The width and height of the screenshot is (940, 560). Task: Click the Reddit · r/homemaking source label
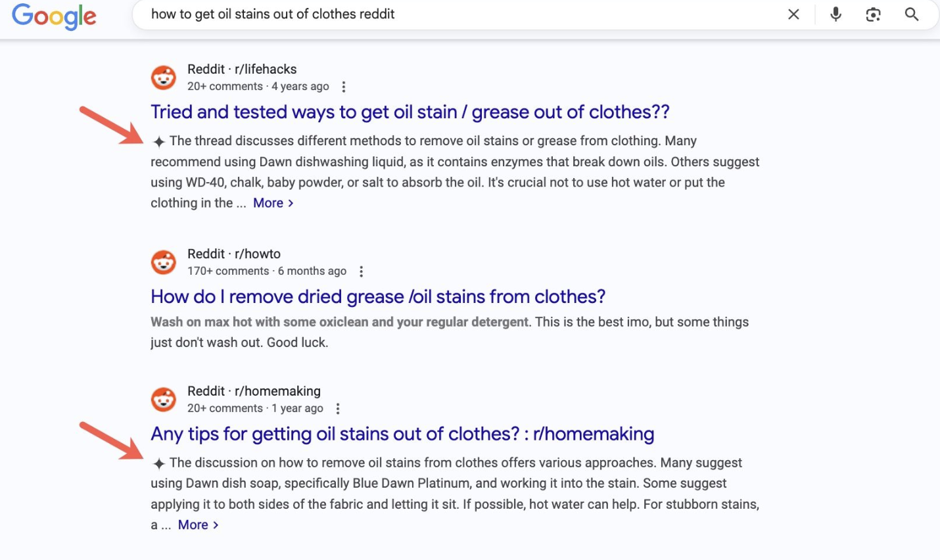[x=254, y=390]
